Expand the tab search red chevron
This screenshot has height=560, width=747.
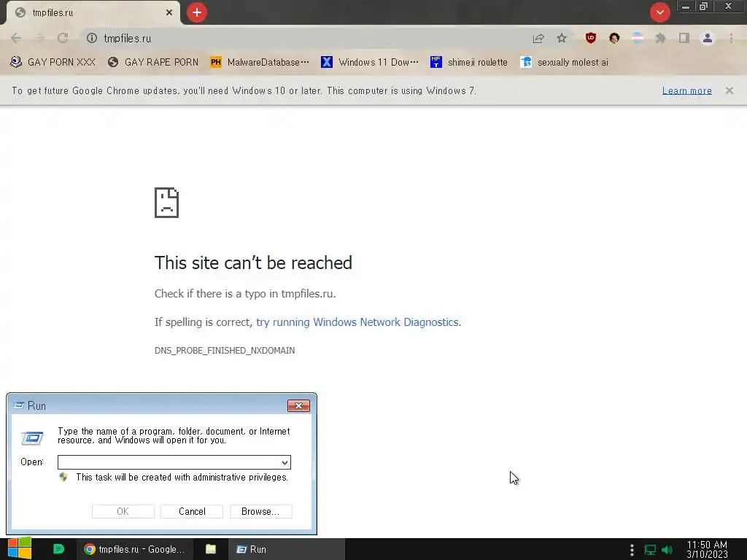tap(659, 12)
